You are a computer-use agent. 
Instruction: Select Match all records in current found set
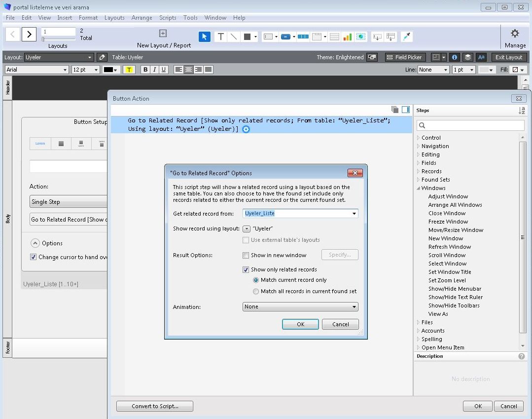[256, 291]
